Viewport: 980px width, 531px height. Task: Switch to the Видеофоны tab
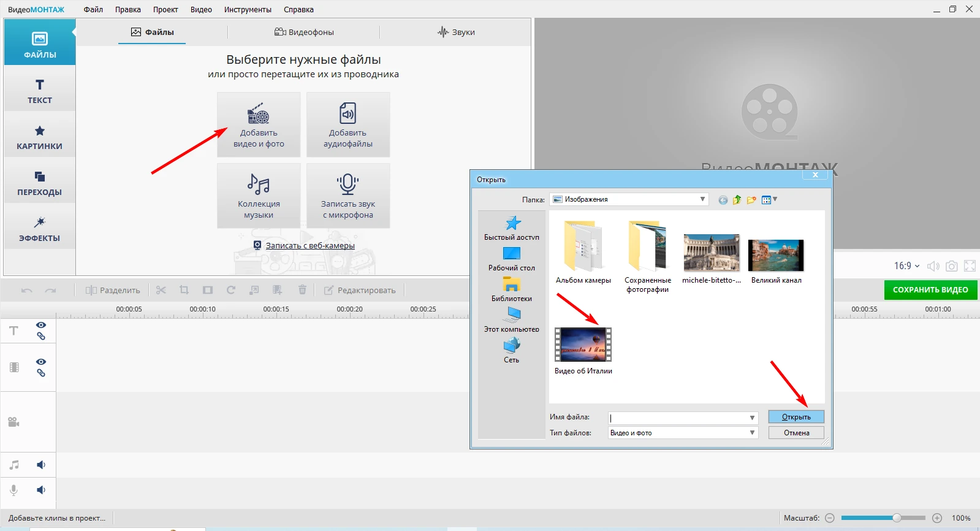click(304, 32)
